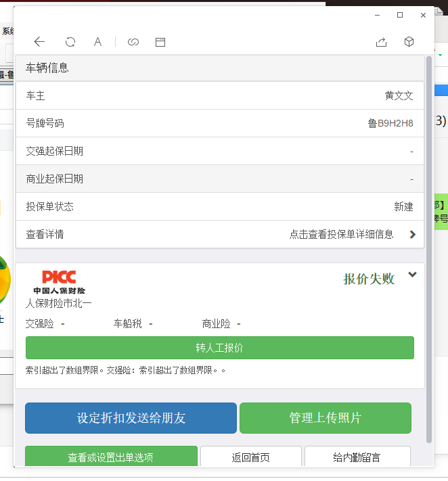Screen dimensions: 448x481
Task: Select plate number 鲁B9H2H8
Action: [390, 123]
